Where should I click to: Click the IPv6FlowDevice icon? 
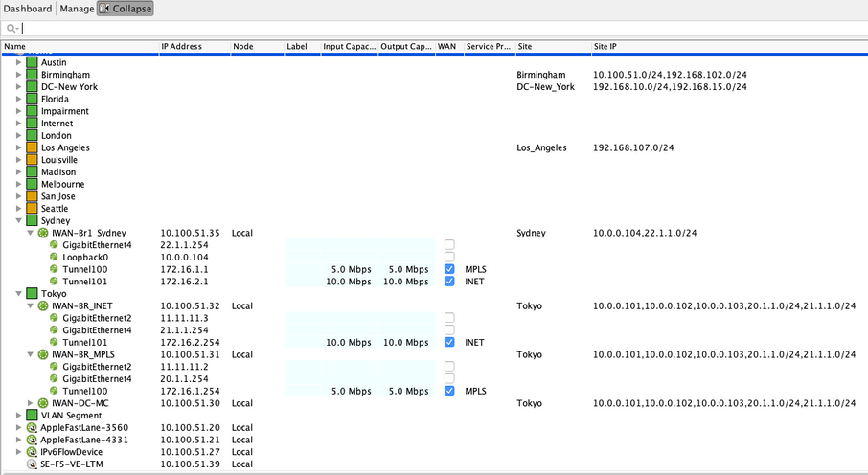pyautogui.click(x=33, y=452)
